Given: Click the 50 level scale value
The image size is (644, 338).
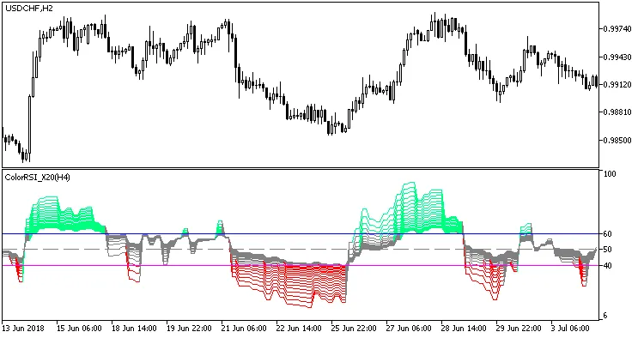Looking at the screenshot, I should 608,250.
